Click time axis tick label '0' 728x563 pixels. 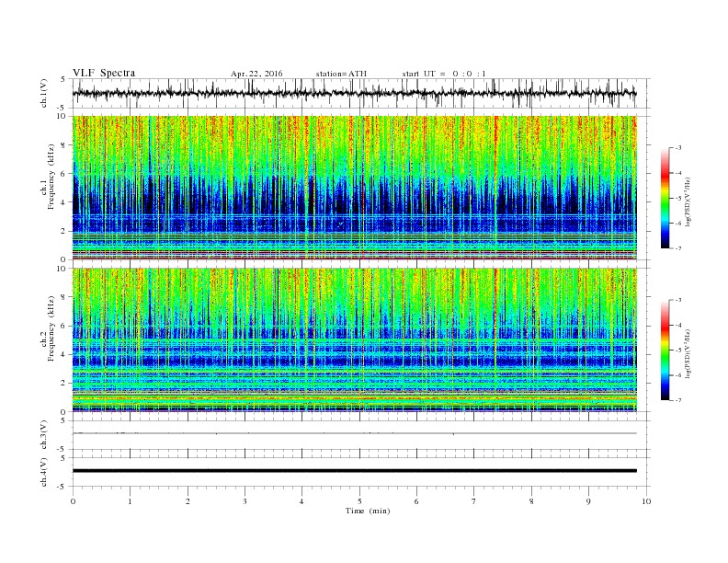pos(73,501)
